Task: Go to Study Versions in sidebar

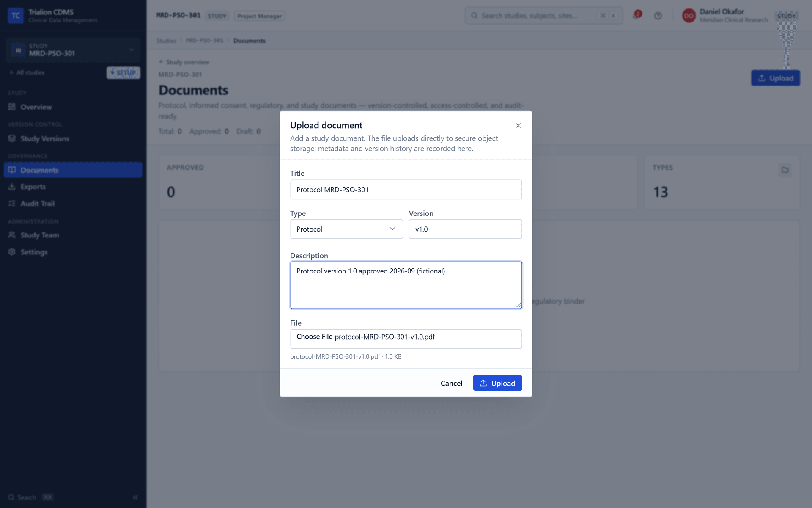Action: (73, 138)
